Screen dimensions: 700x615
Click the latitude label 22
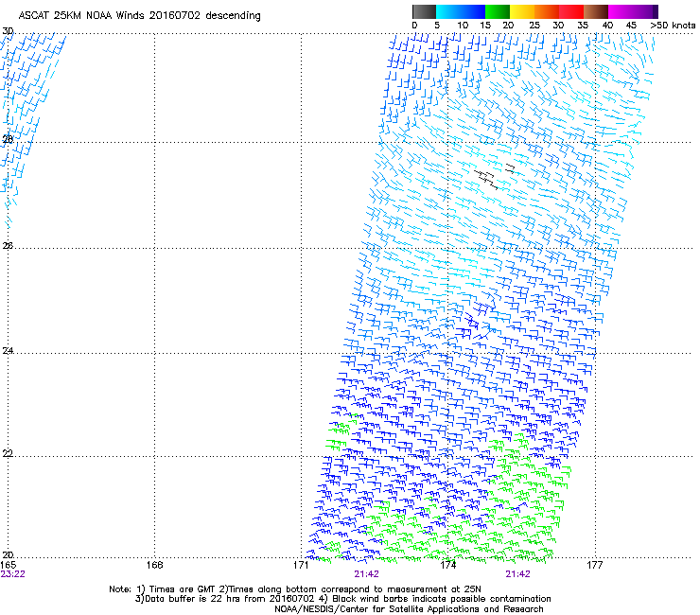click(x=8, y=453)
